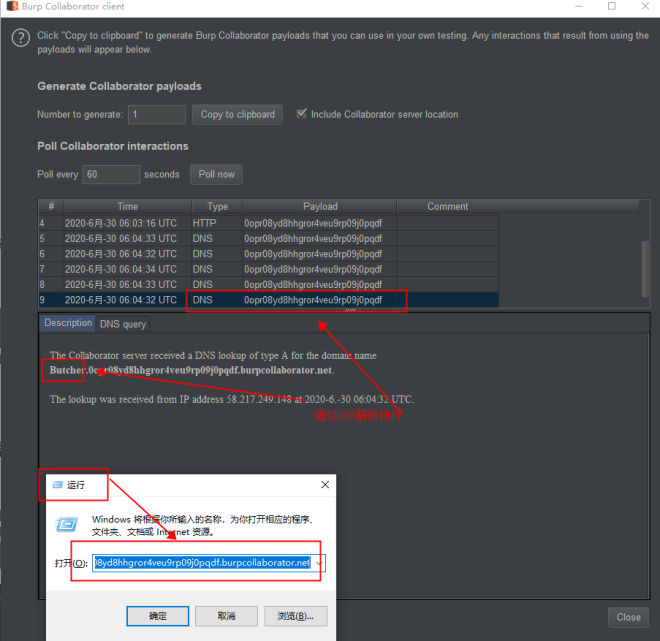Click the Poll now button
The image size is (660, 641).
click(x=216, y=174)
